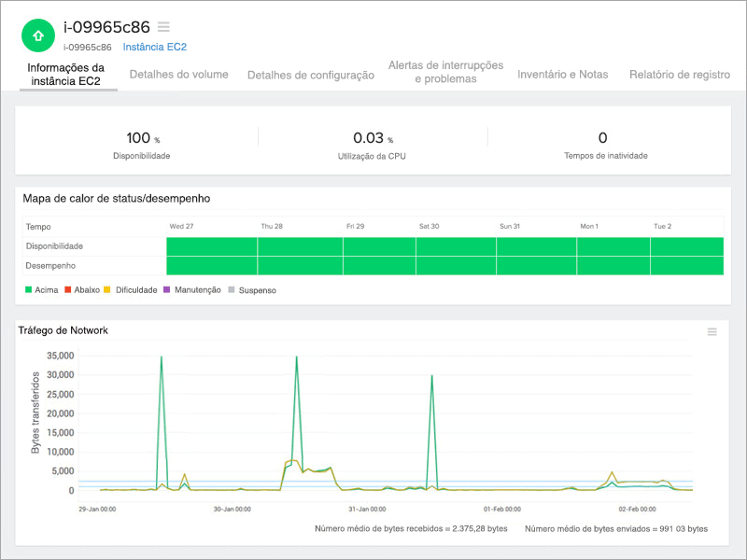Click the Tempos de inatividade counter
The height and width of the screenshot is (560, 747).
[x=608, y=136]
